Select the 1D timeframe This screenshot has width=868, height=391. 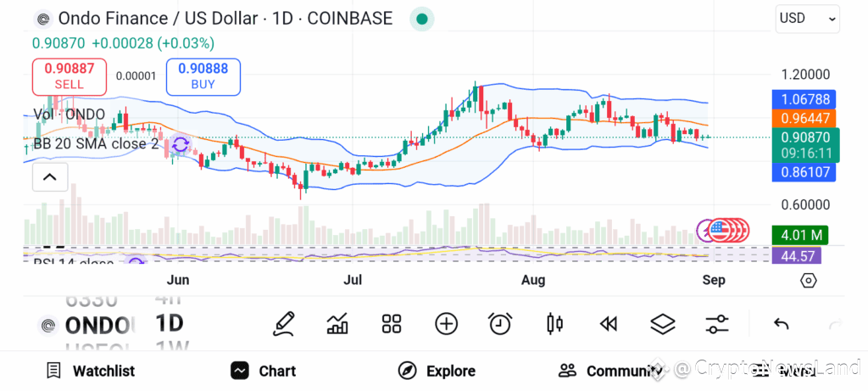click(x=169, y=323)
